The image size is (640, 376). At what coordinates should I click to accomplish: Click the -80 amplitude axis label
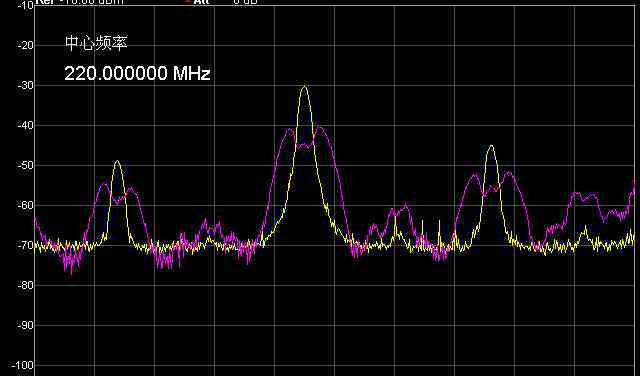tap(25, 285)
